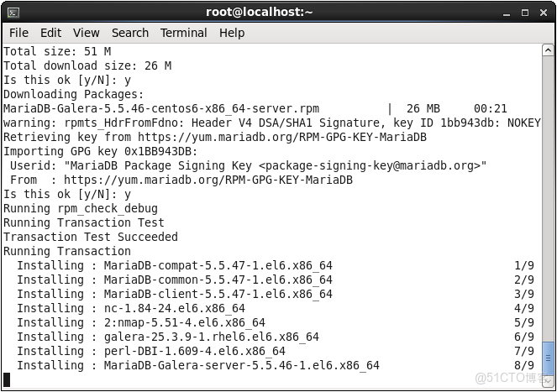Click the scrollbar up arrow
This screenshot has width=557, height=392.
pyautogui.click(x=548, y=50)
